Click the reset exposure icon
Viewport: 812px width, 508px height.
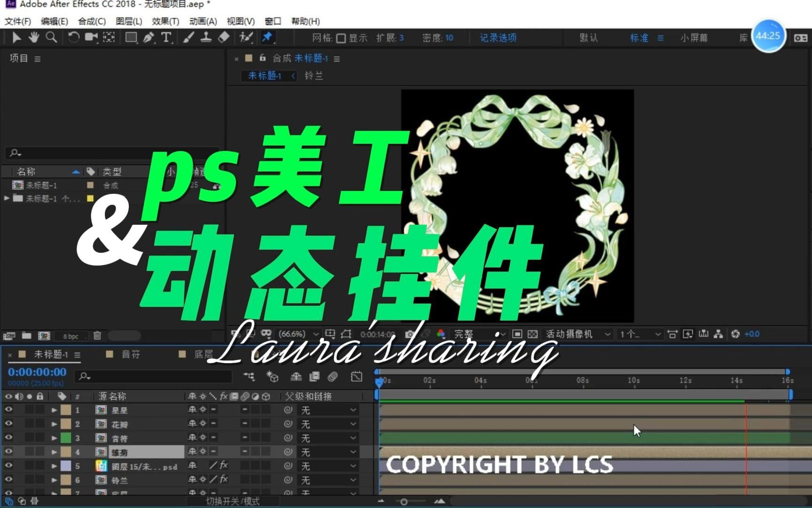coord(735,334)
